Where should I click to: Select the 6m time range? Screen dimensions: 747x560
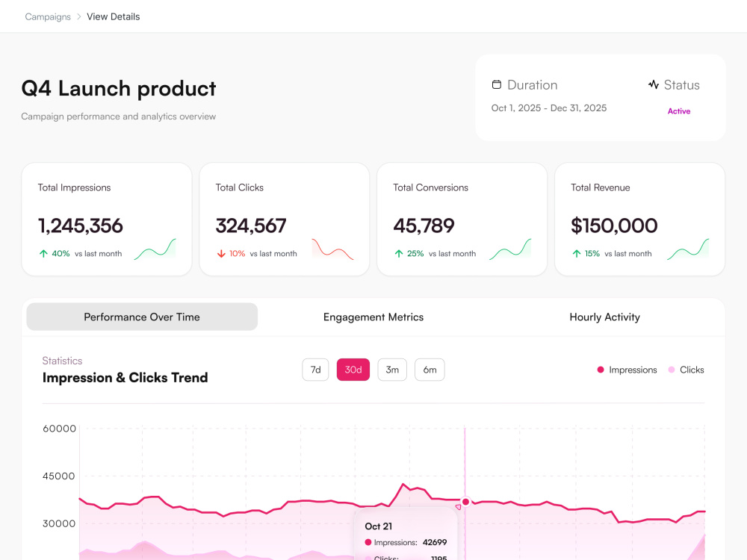click(x=430, y=370)
